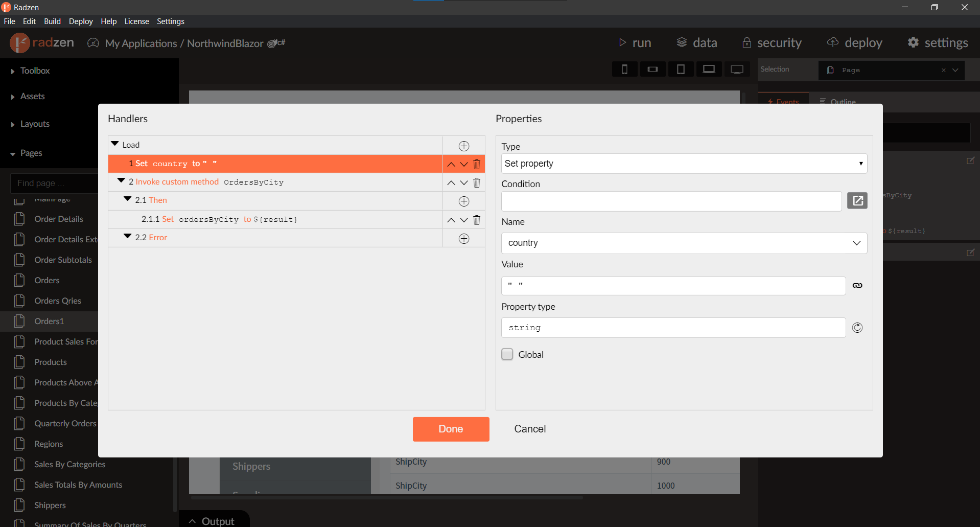Delete the Set country handler with trash icon
This screenshot has height=527, width=980.
[477, 164]
